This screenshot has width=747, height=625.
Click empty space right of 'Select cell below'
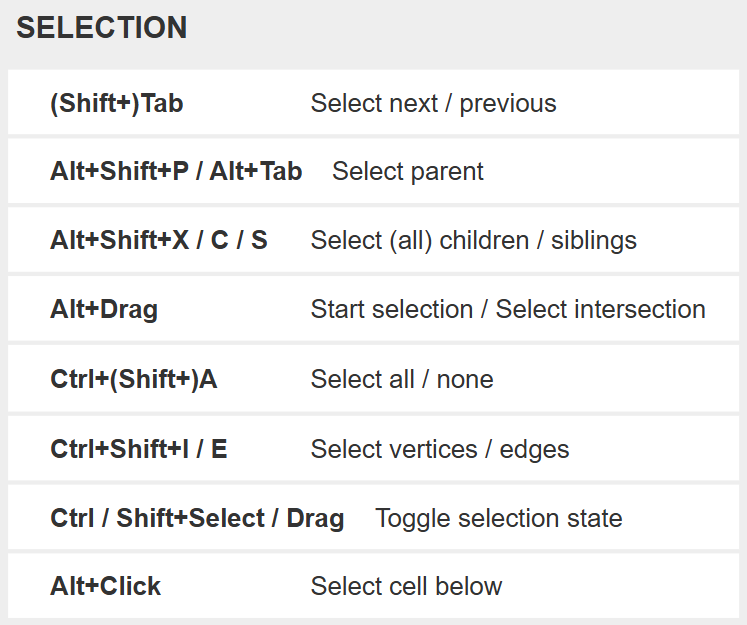pyautogui.click(x=620, y=586)
